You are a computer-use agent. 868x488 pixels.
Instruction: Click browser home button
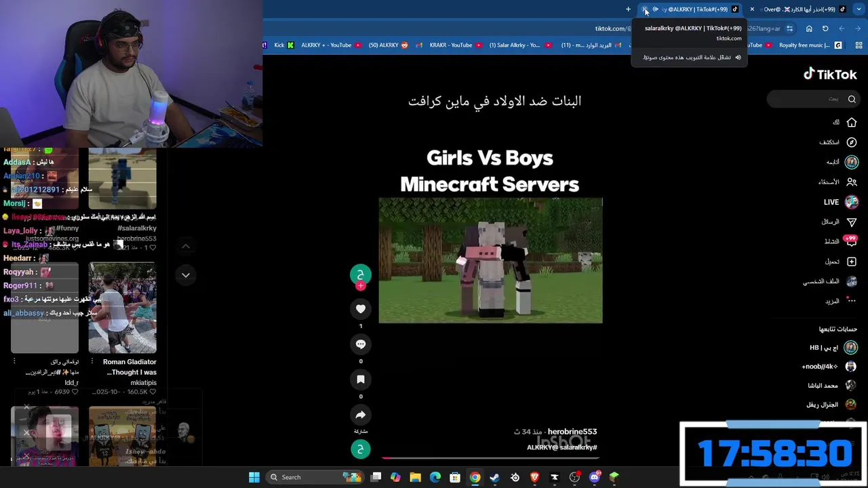[x=809, y=28]
